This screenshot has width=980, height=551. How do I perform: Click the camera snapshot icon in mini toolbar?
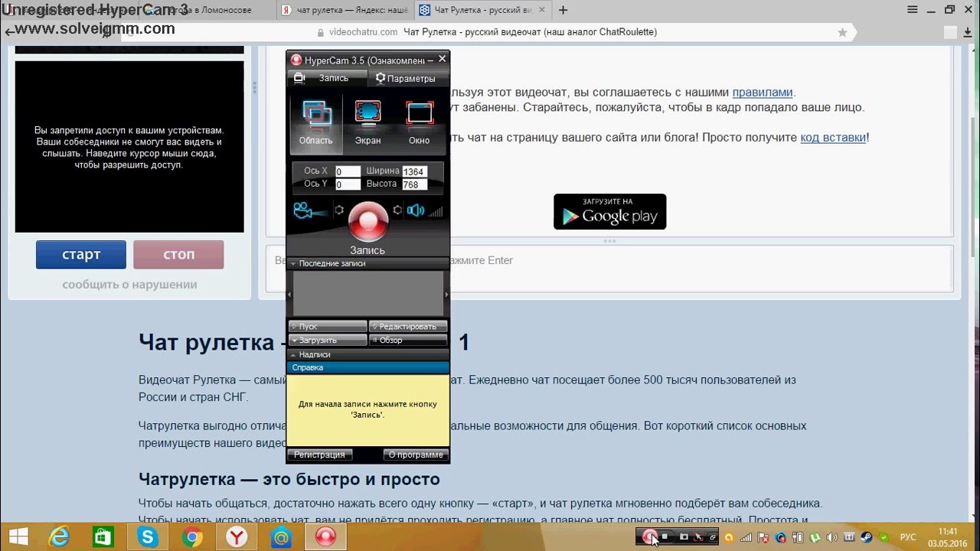(684, 537)
